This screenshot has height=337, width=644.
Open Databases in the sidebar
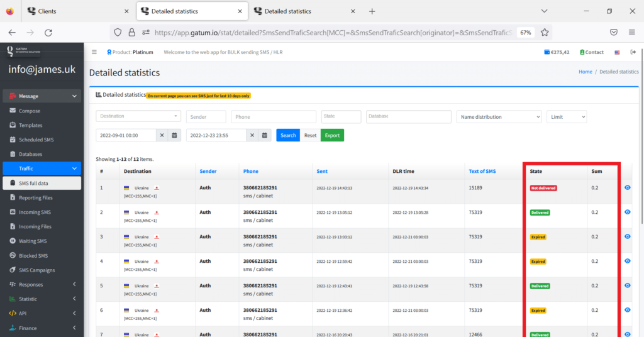[42, 154]
